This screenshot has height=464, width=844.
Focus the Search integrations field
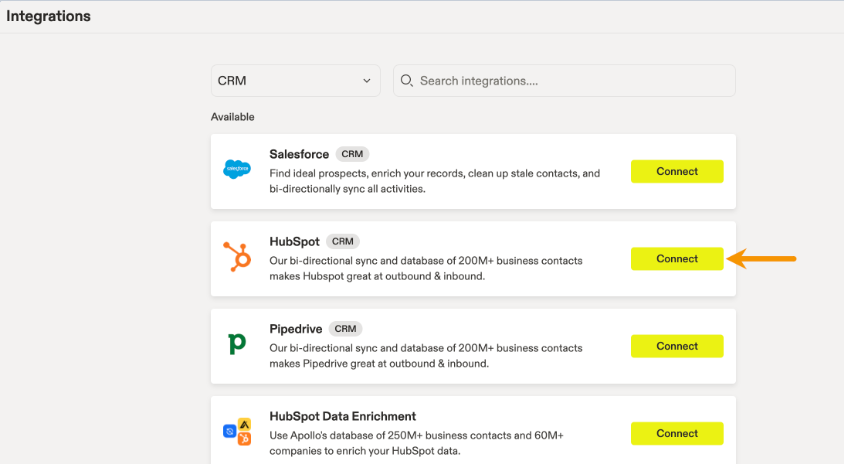click(x=564, y=81)
